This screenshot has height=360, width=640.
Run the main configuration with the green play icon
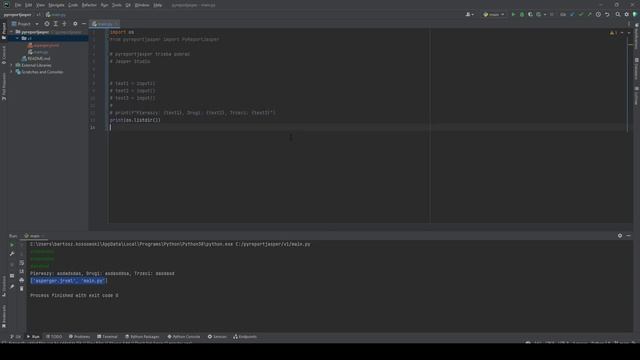coord(513,14)
